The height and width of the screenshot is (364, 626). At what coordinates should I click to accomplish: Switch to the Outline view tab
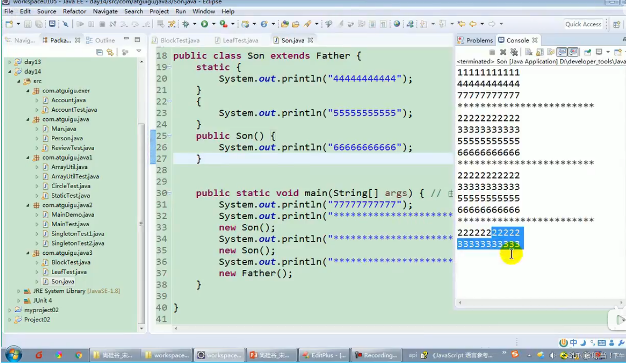click(x=101, y=40)
